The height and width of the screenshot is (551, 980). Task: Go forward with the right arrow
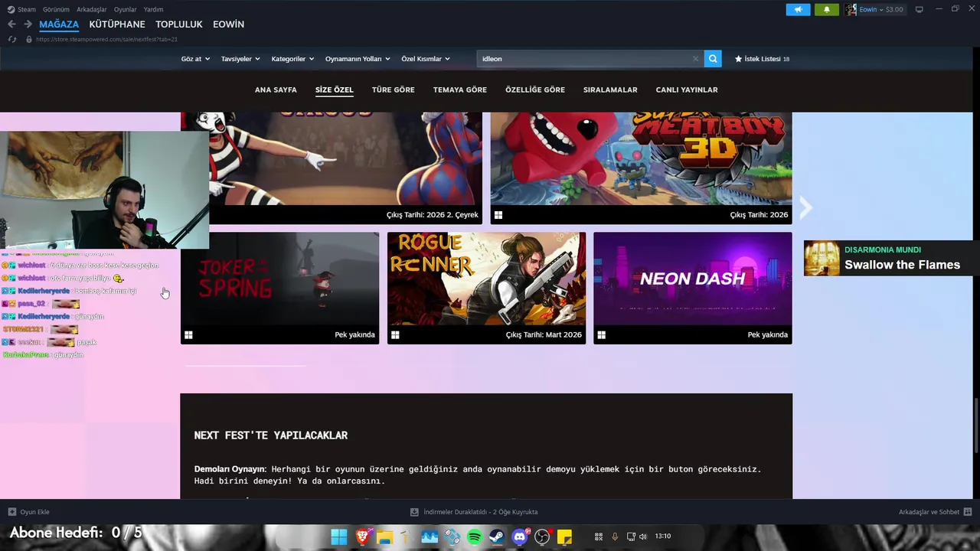click(28, 24)
